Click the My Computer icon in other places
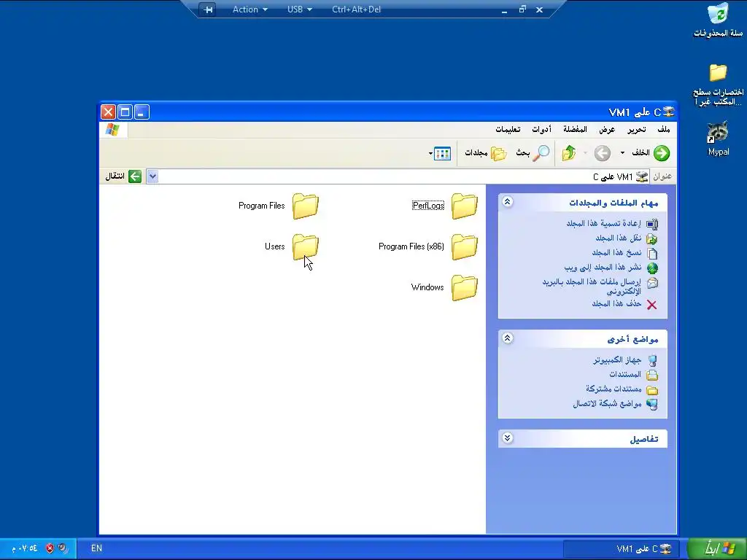Screen dimensions: 747x560 point(651,360)
